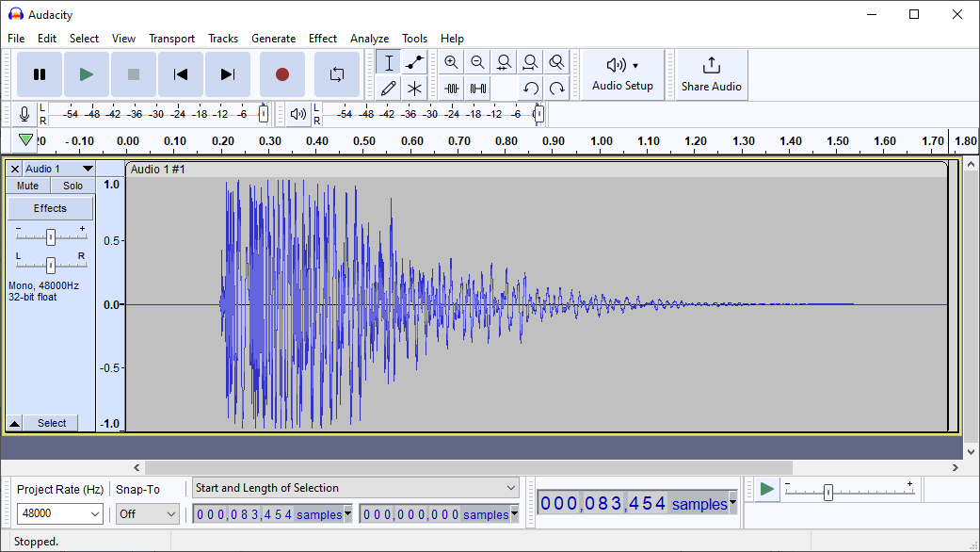This screenshot has height=552, width=980.
Task: Pick the Draw pencil tool
Action: (388, 89)
